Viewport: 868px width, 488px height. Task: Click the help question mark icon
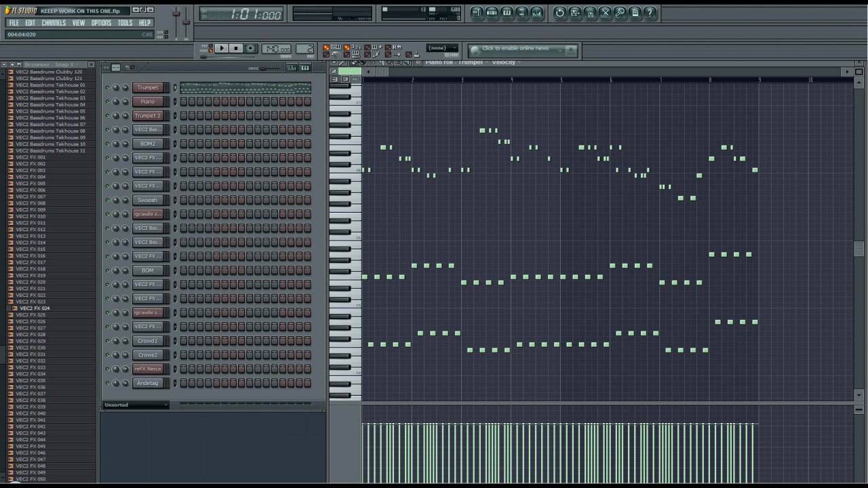650,13
